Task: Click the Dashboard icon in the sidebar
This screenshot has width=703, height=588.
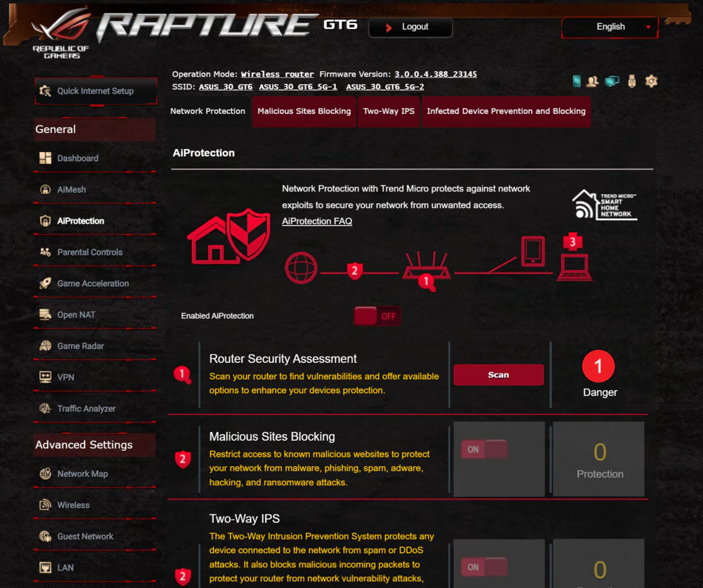Action: 45,158
